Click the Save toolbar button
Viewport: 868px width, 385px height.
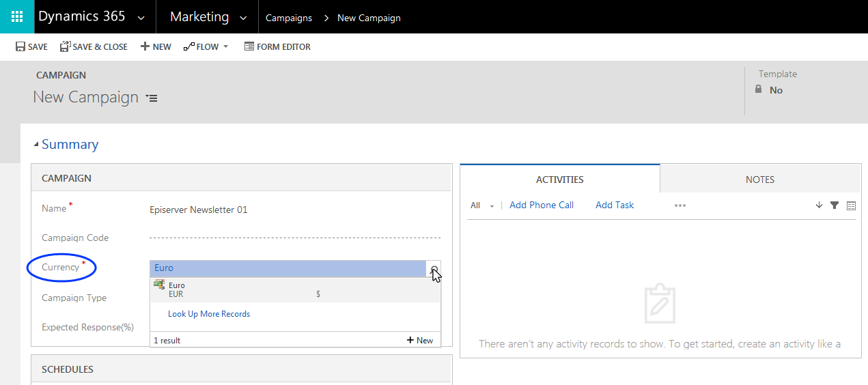coord(31,47)
